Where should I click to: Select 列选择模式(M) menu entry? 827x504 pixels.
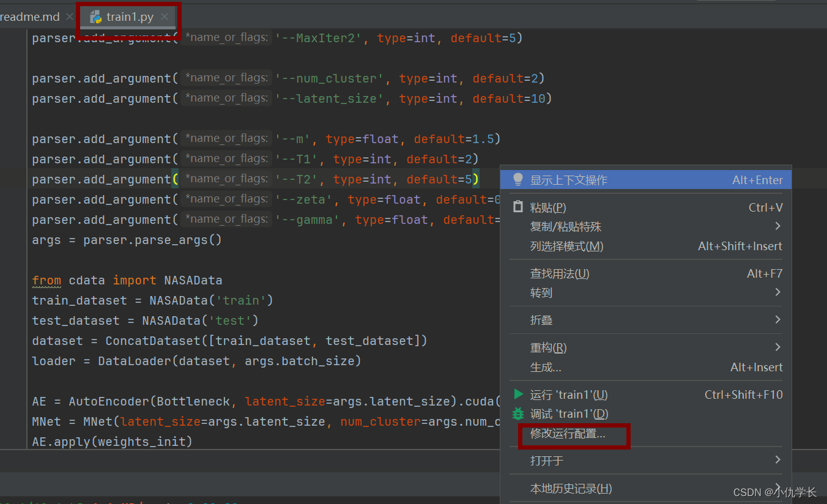[x=645, y=246]
